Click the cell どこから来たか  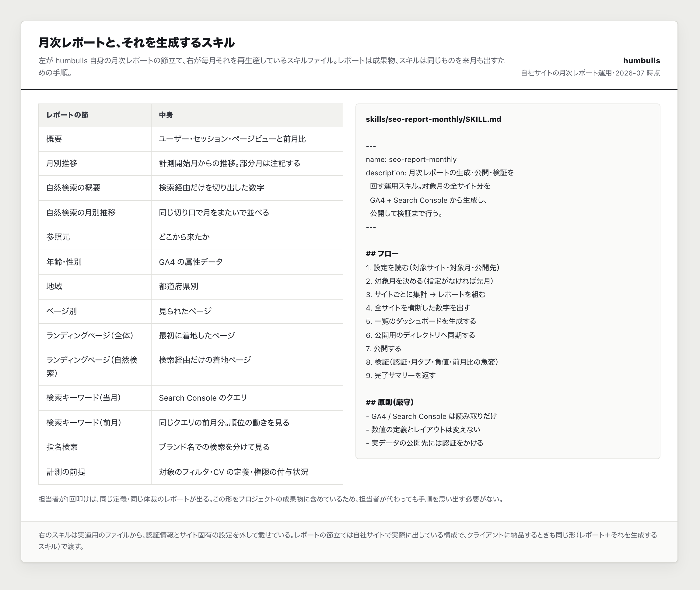coord(247,237)
